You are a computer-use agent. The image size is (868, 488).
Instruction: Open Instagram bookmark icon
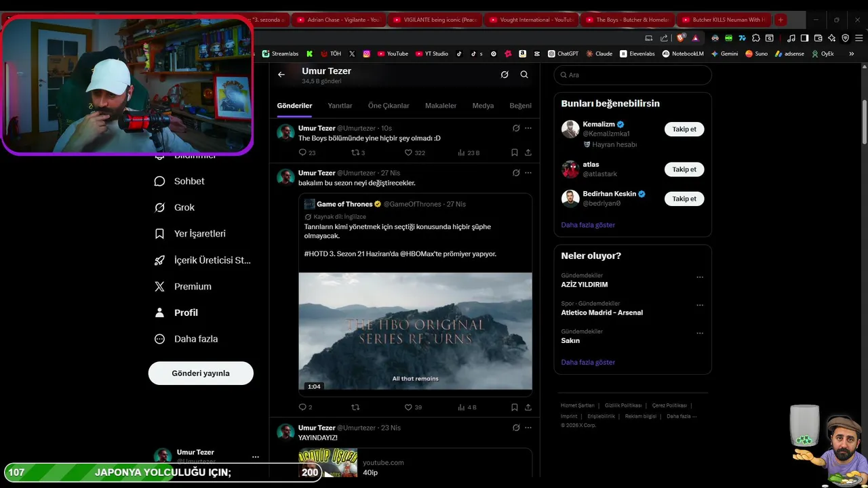point(367,54)
